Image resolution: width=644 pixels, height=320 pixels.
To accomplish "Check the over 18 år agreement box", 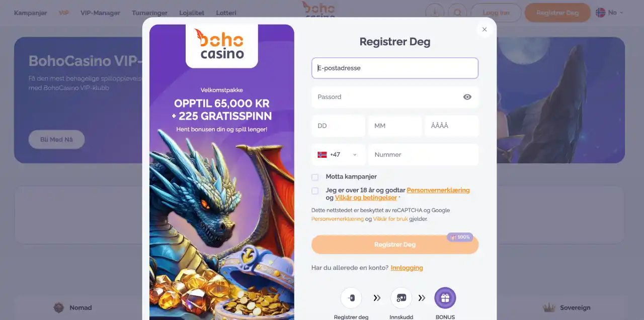I will pos(315,191).
